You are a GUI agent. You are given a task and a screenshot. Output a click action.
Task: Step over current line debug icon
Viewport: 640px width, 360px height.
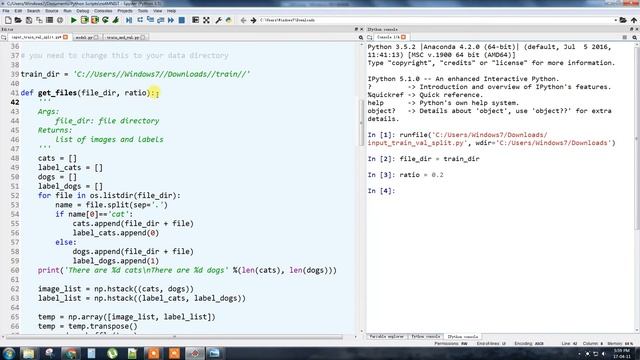coord(140,20)
